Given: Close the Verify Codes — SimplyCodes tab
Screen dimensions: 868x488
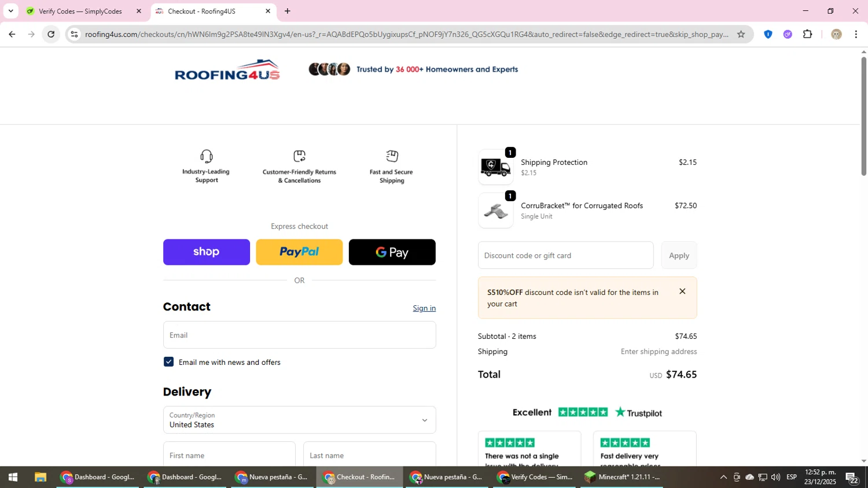Looking at the screenshot, I should (x=138, y=11).
